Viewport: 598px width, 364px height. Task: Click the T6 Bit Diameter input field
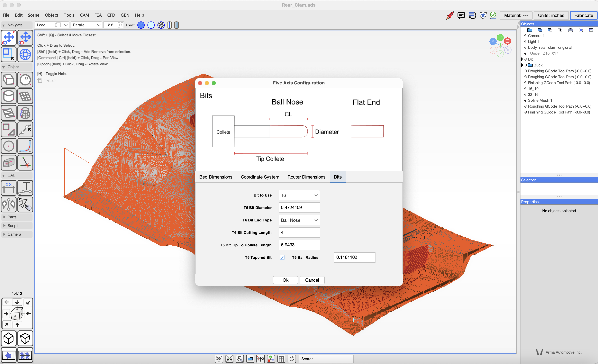click(299, 207)
